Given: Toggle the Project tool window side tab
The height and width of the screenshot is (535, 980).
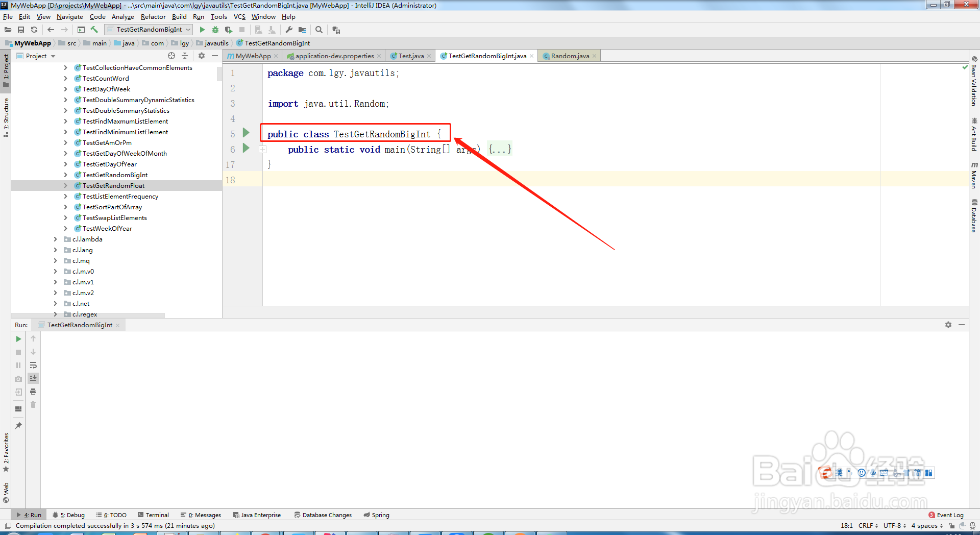Looking at the screenshot, I should pyautogui.click(x=6, y=70).
